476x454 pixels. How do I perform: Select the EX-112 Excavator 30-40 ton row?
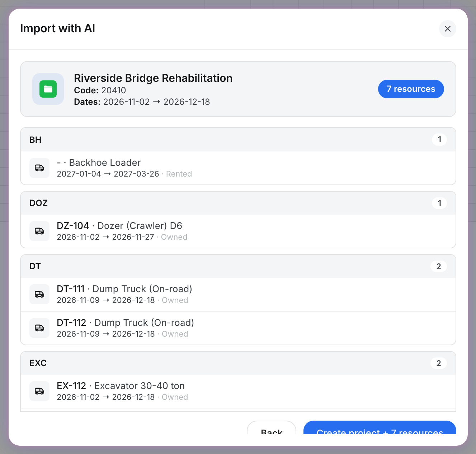(x=238, y=391)
